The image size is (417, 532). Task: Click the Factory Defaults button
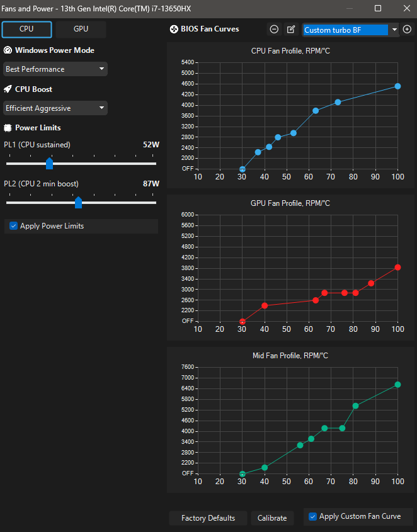(x=208, y=518)
